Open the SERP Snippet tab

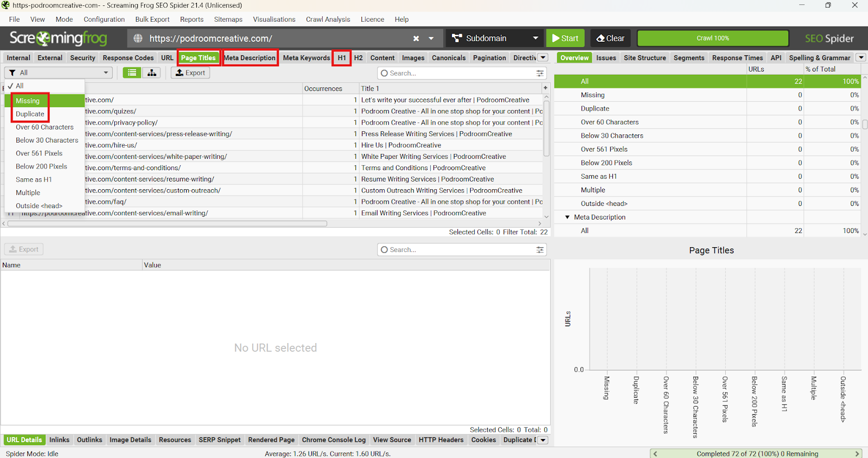coord(220,440)
